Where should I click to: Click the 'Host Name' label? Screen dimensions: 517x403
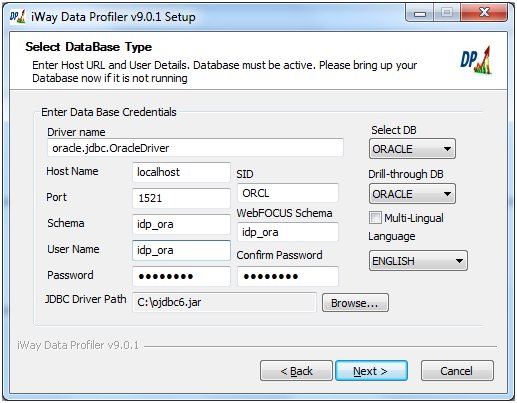(72, 171)
